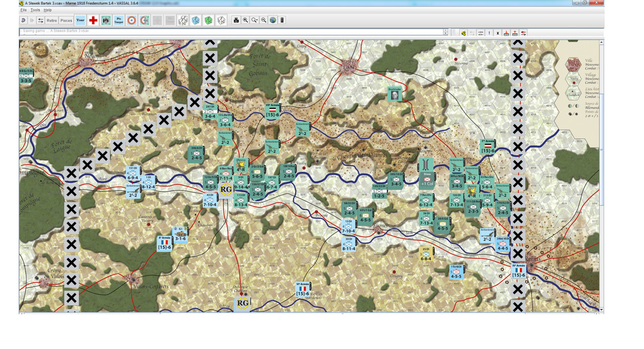Screen dimensions: 644x349
Task: Select the Bruchmüller leader counter
Action: (395, 93)
